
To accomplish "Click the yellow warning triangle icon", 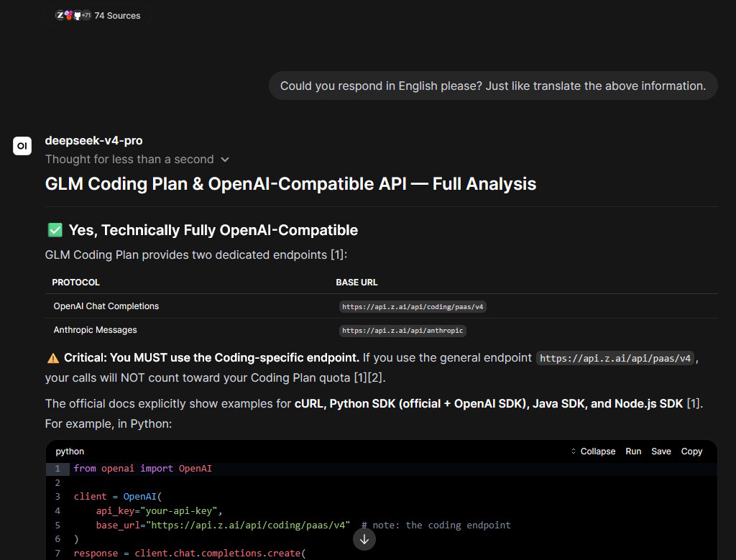I will [x=53, y=358].
